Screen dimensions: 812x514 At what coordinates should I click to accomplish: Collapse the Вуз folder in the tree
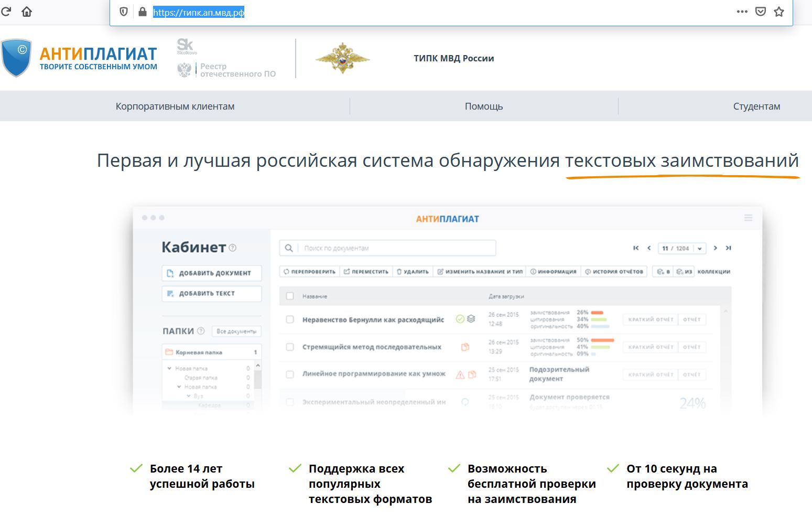click(x=189, y=396)
